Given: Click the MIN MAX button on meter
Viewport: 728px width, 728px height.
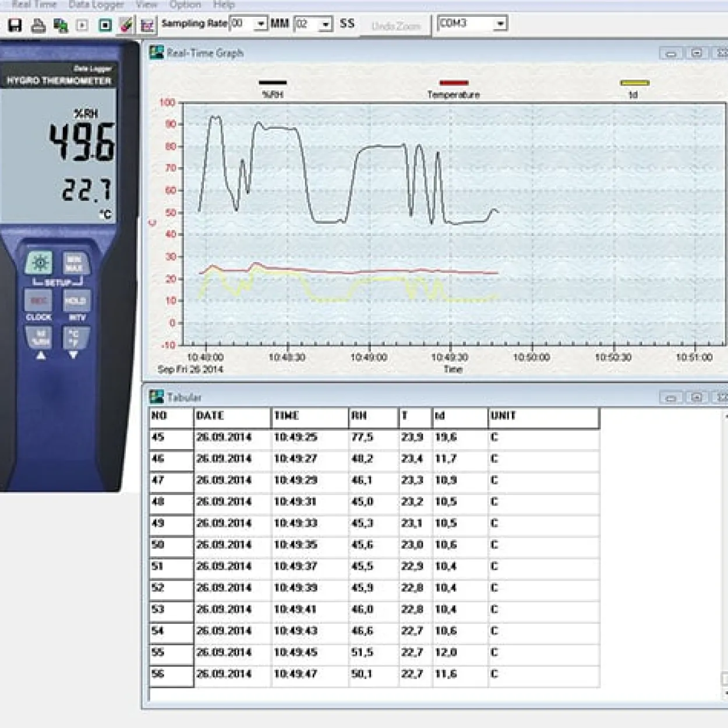Looking at the screenshot, I should (74, 263).
